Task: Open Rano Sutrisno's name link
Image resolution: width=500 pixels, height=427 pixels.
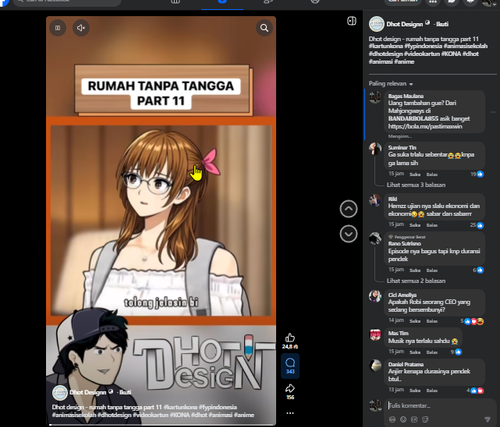Action: (x=404, y=243)
